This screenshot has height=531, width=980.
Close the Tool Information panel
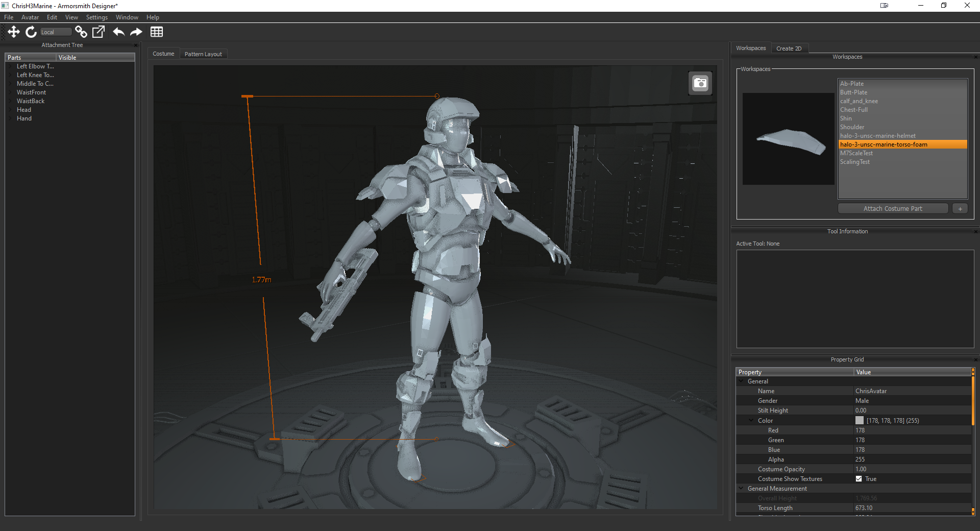(976, 231)
